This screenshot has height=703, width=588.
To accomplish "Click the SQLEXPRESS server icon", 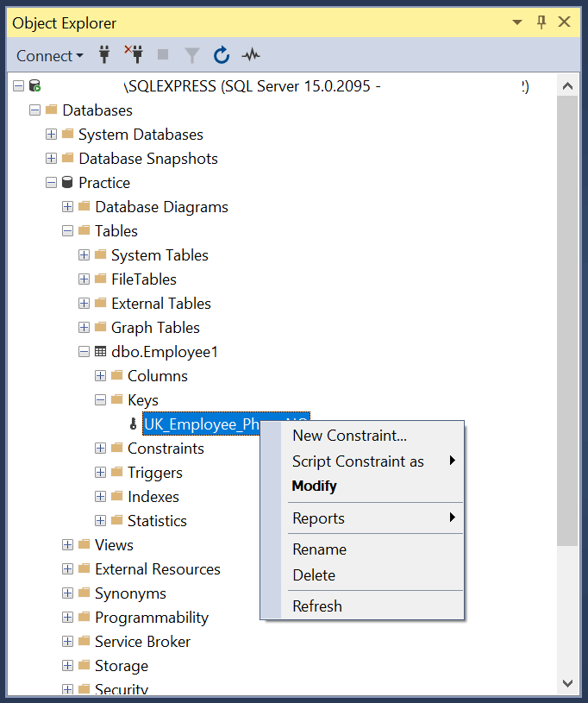I will coord(34,85).
